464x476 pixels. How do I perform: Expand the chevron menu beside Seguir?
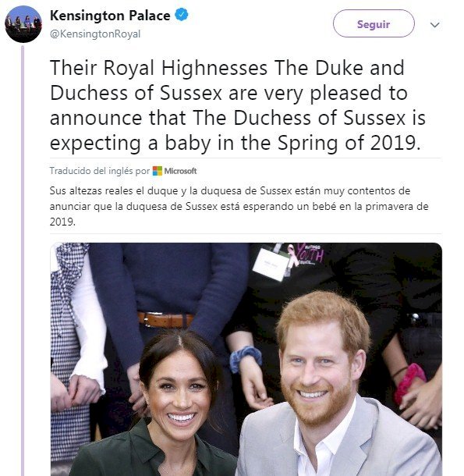[x=435, y=25]
